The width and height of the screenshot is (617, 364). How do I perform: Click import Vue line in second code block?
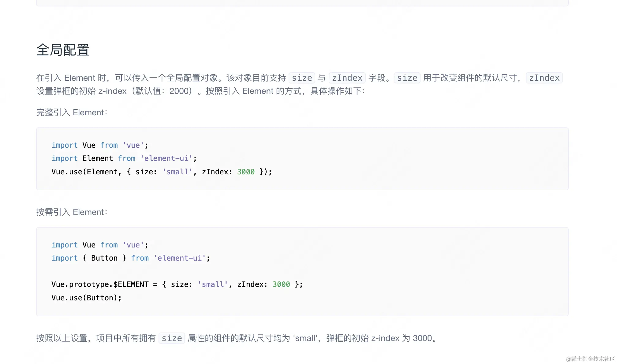tap(100, 245)
